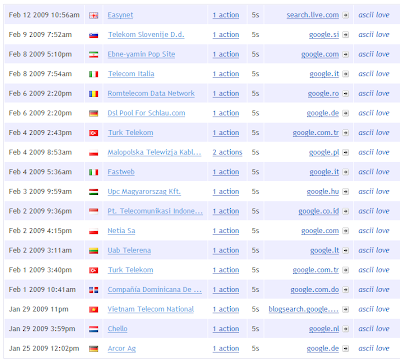Open the Ebne-yamin Pop Site link
This screenshot has width=400, height=362.
pos(141,54)
